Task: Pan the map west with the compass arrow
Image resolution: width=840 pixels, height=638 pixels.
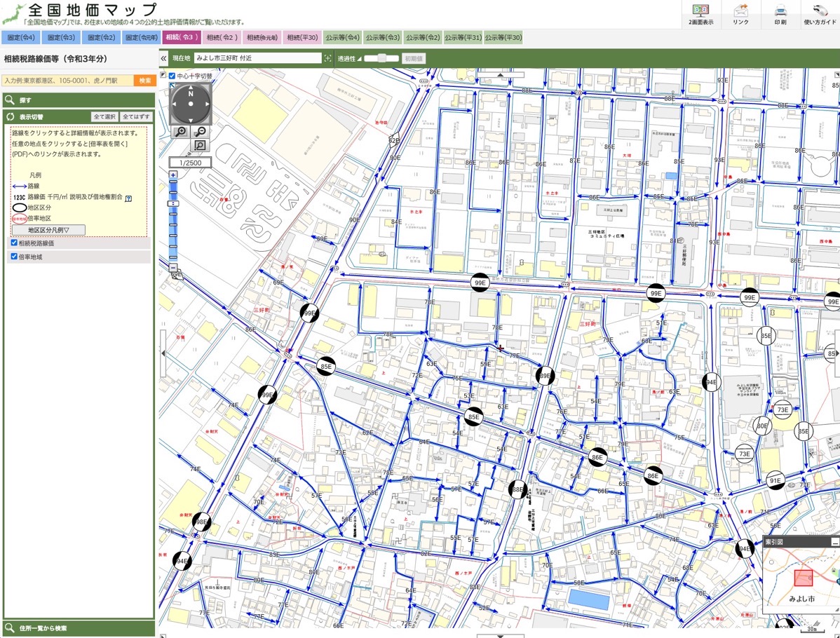Action: pos(175,104)
